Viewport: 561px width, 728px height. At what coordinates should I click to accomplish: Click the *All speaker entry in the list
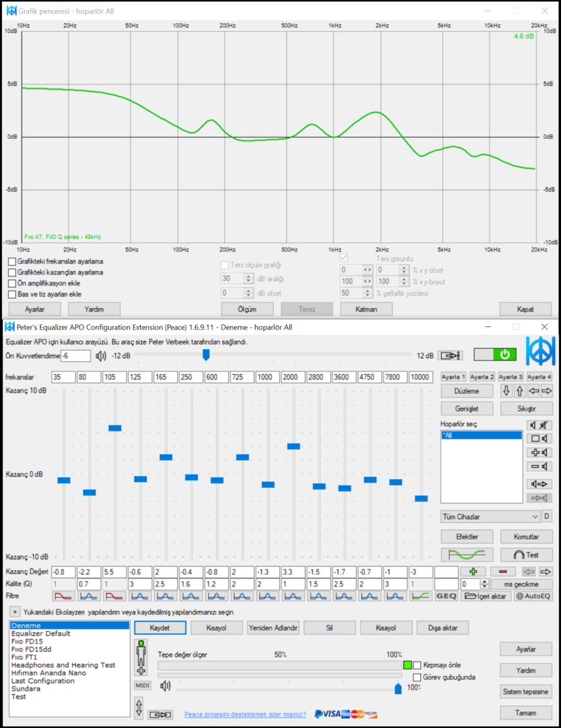click(x=481, y=435)
